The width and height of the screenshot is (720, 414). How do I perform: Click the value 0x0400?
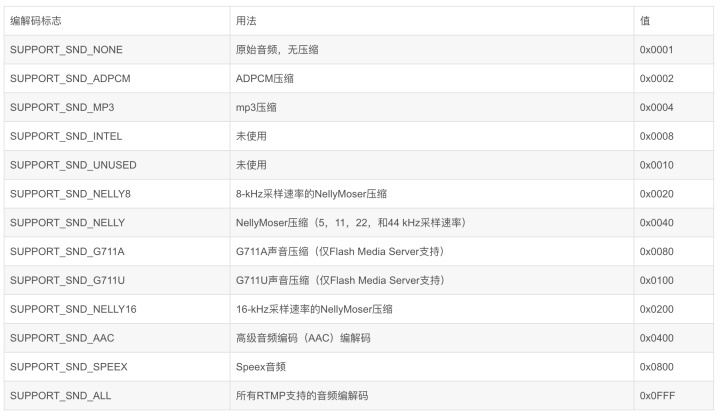click(x=657, y=338)
